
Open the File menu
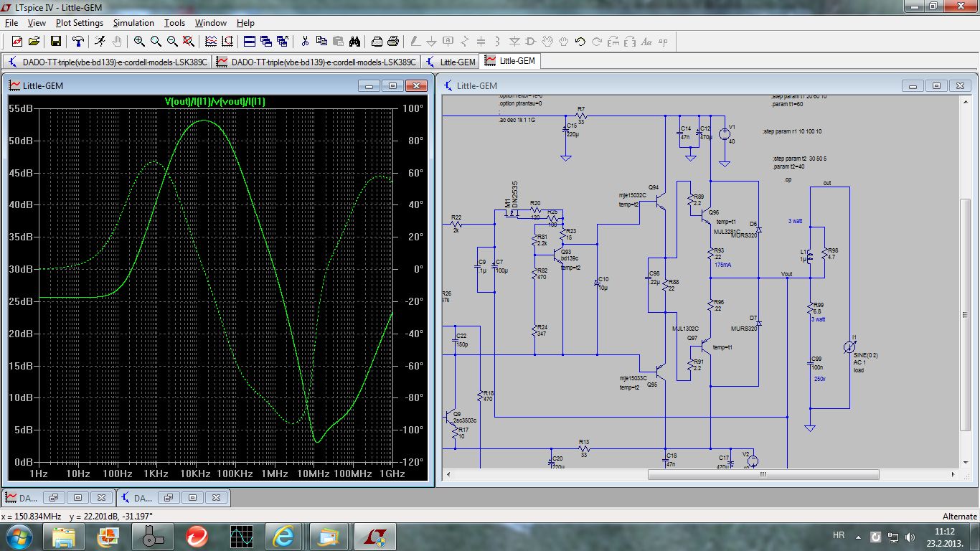click(x=11, y=23)
